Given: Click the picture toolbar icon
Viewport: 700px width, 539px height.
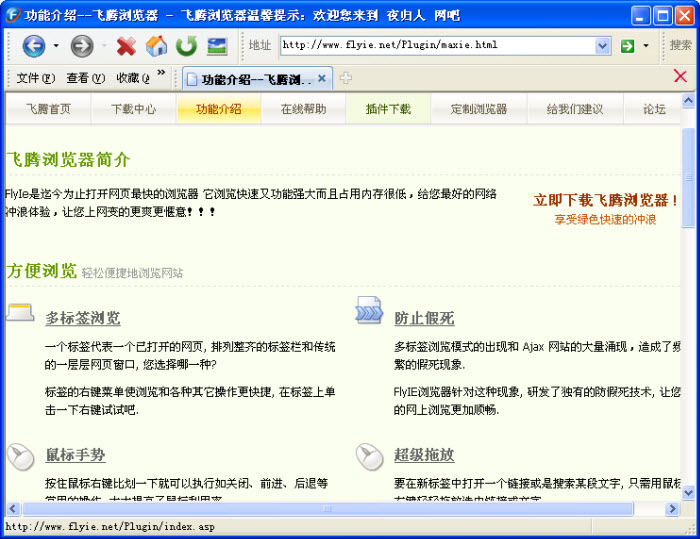Looking at the screenshot, I should (x=217, y=46).
